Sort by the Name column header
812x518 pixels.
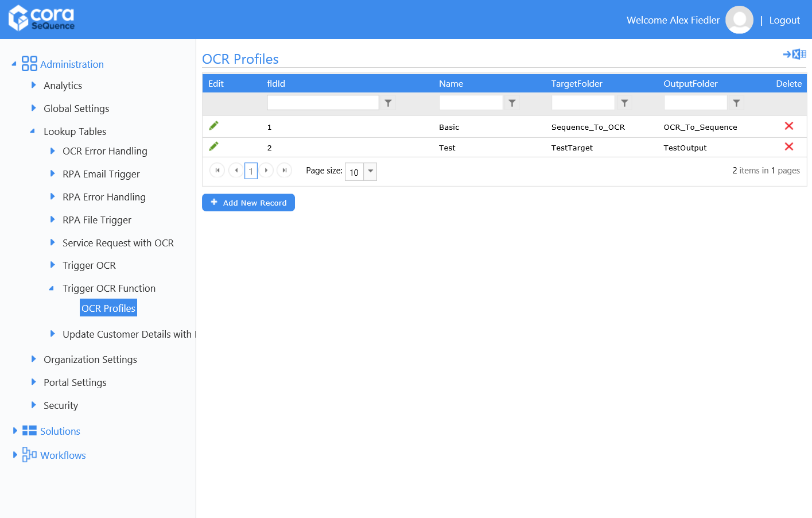point(451,83)
